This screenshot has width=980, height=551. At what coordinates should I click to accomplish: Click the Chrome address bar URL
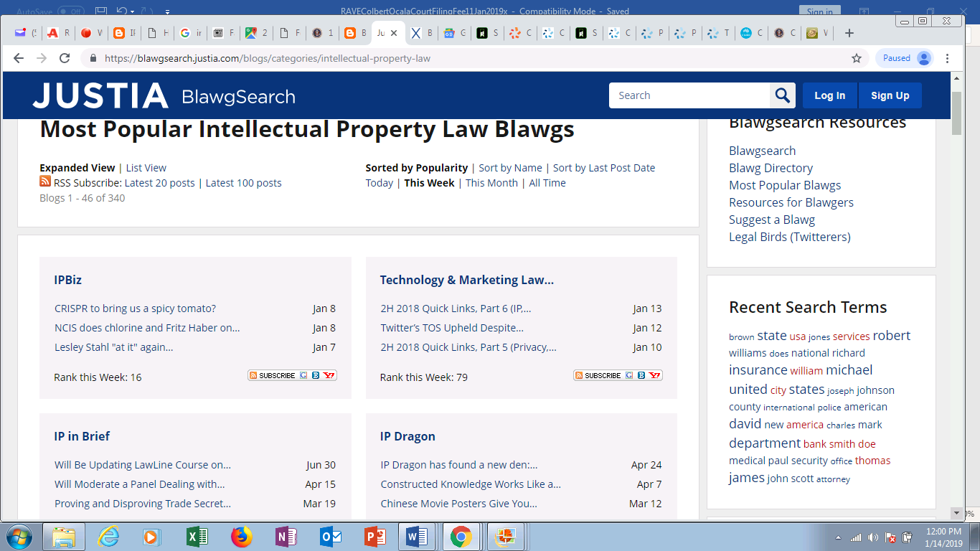tap(268, 58)
